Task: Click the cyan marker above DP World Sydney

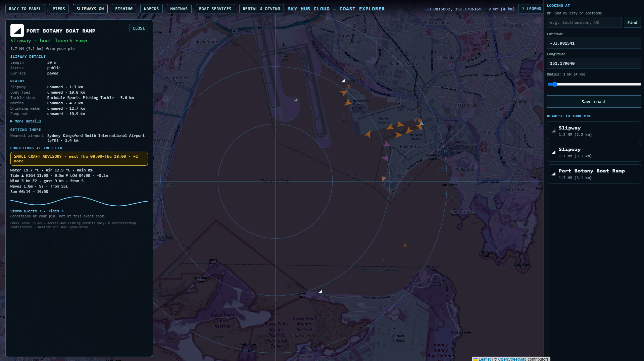Action: (x=421, y=123)
